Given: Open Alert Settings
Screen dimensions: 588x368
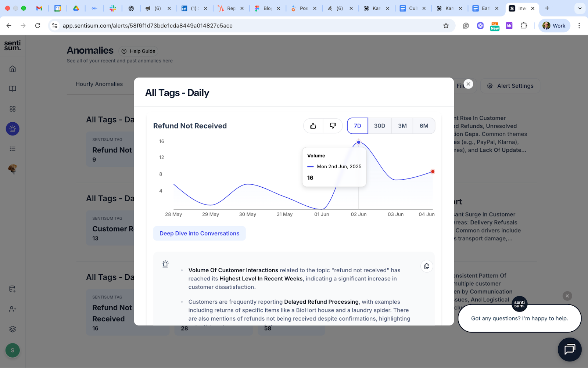Looking at the screenshot, I should pos(510,86).
